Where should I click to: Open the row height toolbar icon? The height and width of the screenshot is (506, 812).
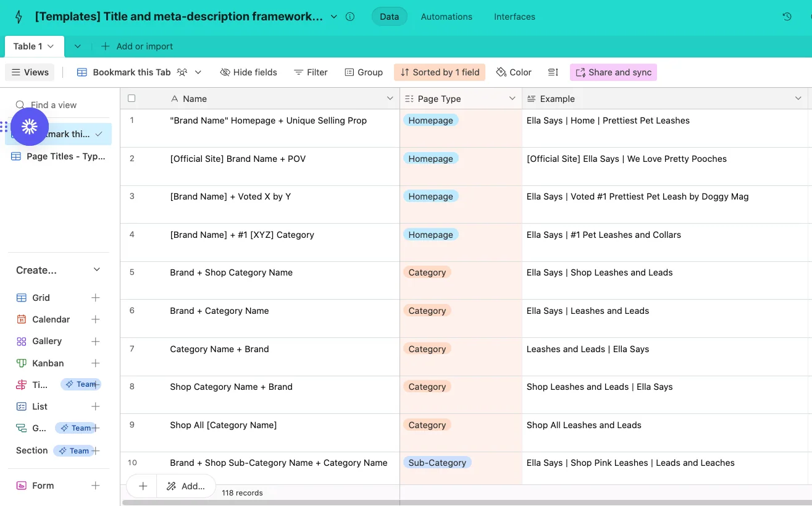(x=553, y=72)
